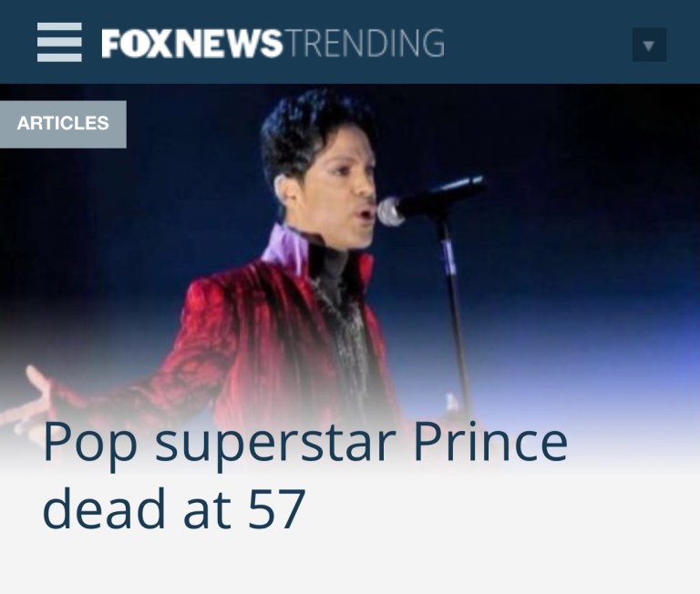The width and height of the screenshot is (700, 594).
Task: Click the top bar of hamburger icon
Action: tap(59, 26)
